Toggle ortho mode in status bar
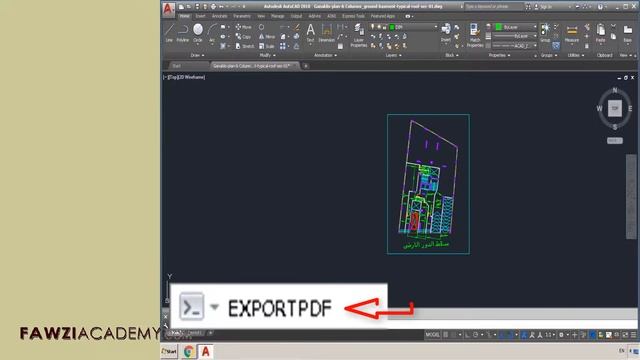640x360 pixels. pyautogui.click(x=467, y=335)
